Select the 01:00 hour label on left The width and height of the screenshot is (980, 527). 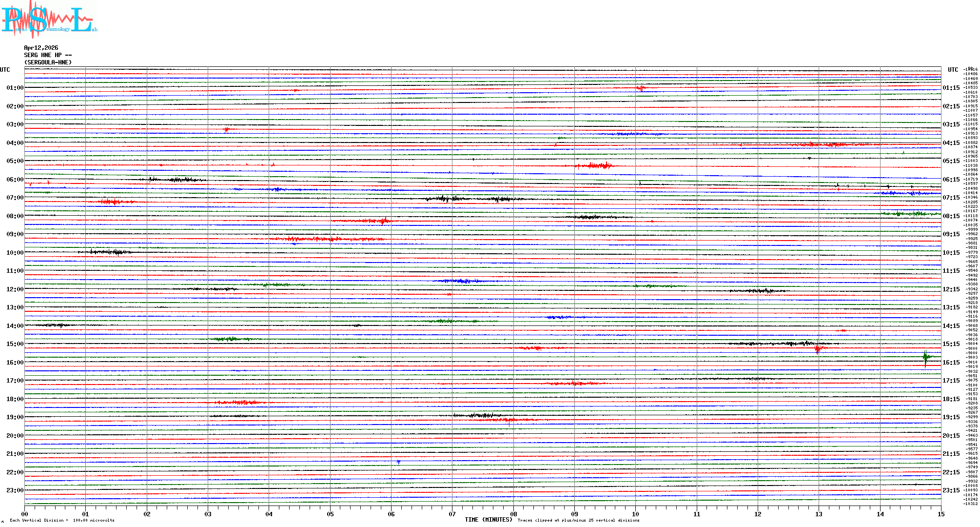pyautogui.click(x=15, y=88)
